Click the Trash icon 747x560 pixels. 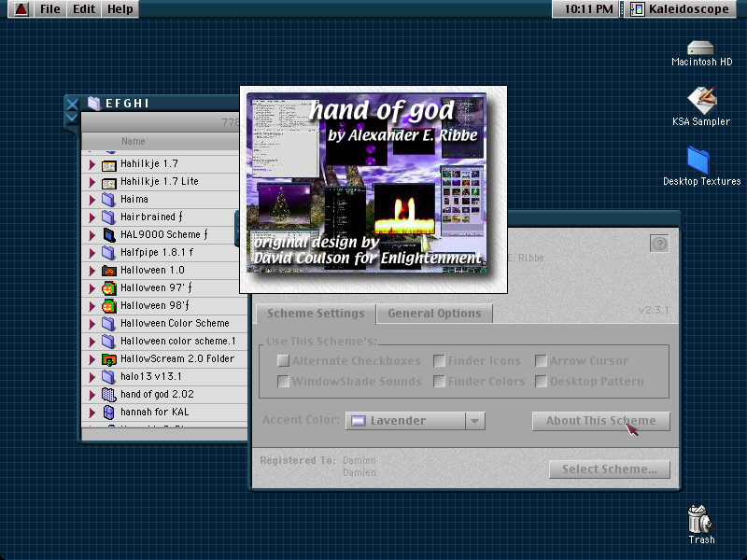699,519
